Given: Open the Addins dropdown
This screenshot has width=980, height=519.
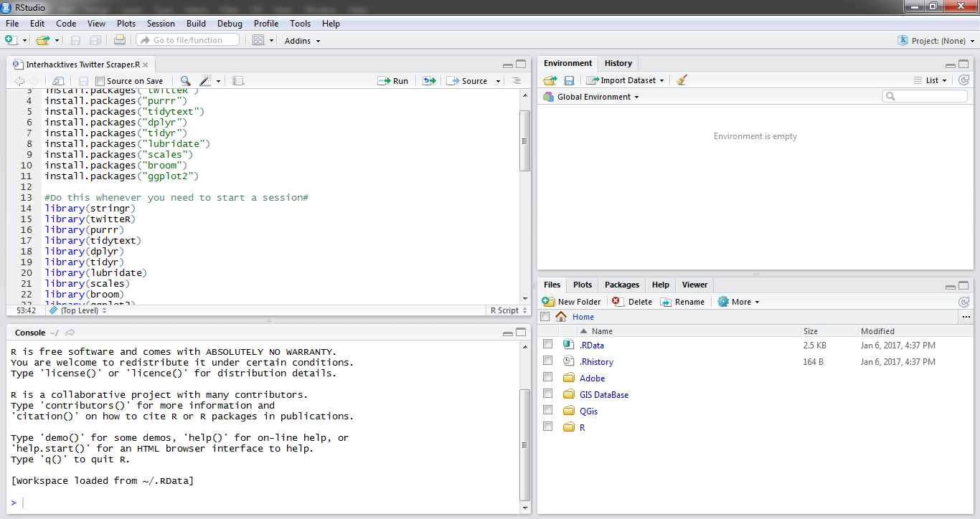Looking at the screenshot, I should [x=302, y=41].
